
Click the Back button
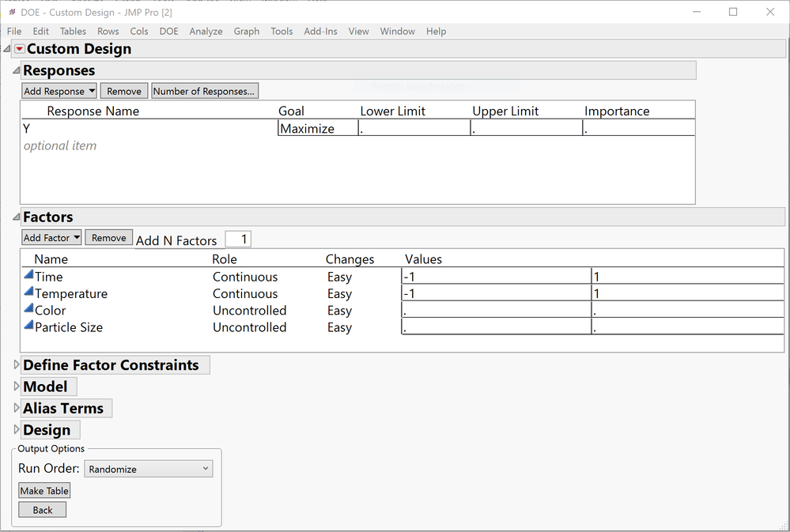tap(43, 510)
